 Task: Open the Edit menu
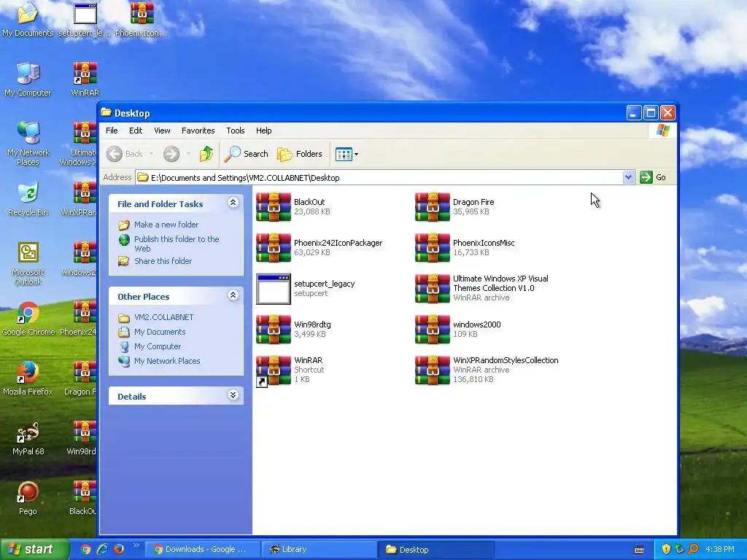coord(136,131)
